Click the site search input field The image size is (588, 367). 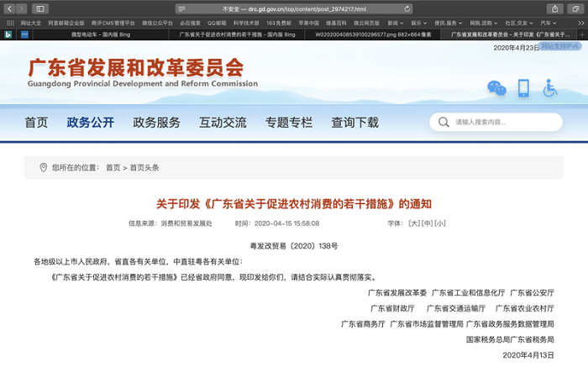coord(504,123)
